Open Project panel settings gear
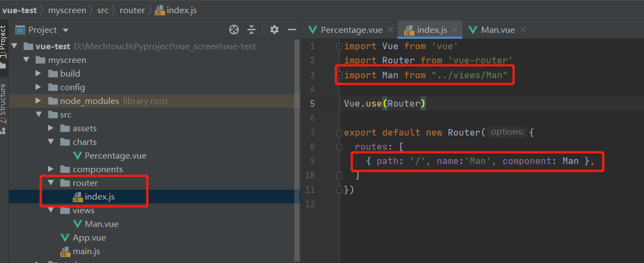Image resolution: width=644 pixels, height=263 pixels. pos(274,30)
